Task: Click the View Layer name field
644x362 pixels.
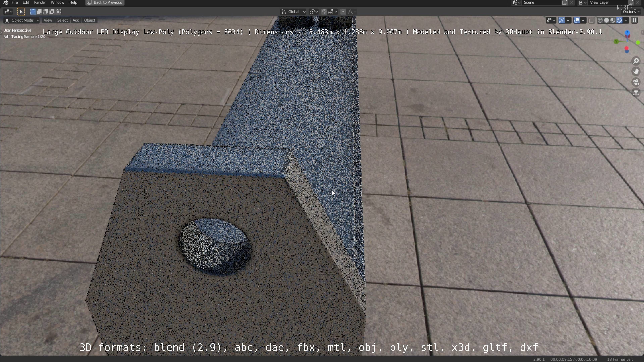Action: (607, 3)
